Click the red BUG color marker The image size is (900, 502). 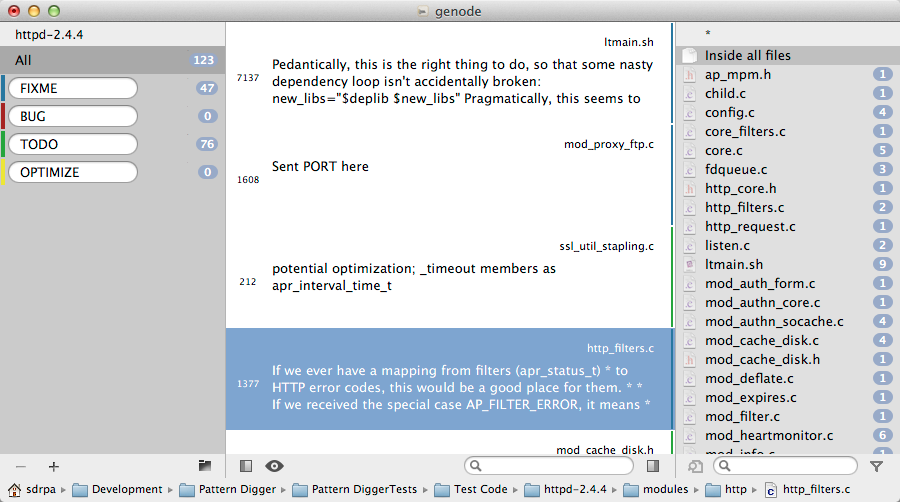[x=3, y=116]
